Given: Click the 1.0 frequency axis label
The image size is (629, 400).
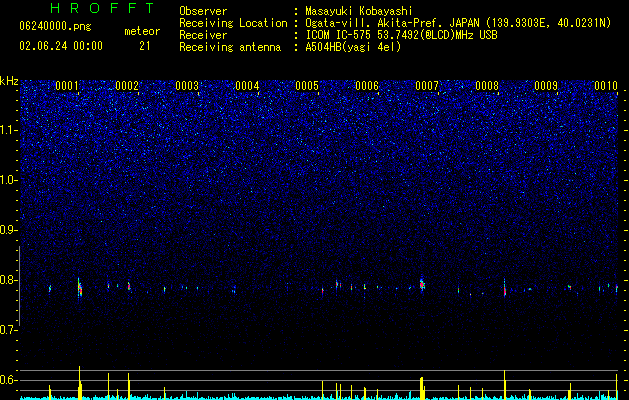Looking at the screenshot, I should (9, 180).
